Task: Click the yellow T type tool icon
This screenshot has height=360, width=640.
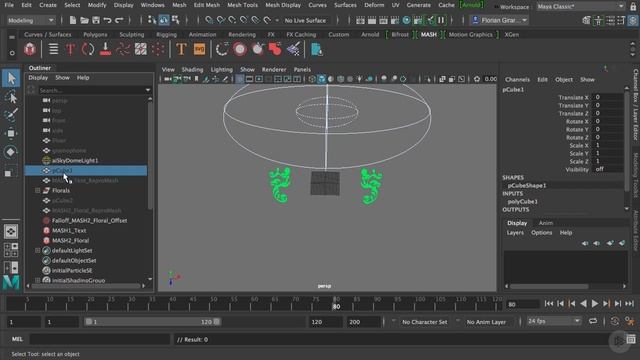Action: click(x=181, y=49)
